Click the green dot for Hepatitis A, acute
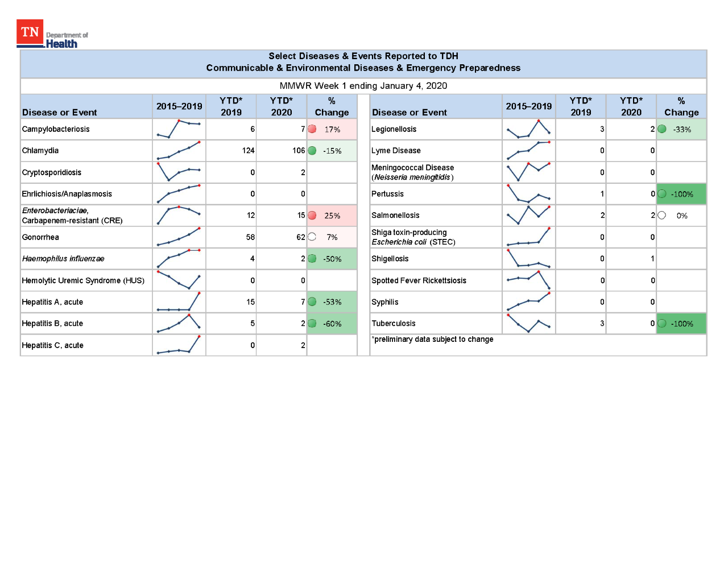Screen dimensions: 728x562 coord(312,302)
